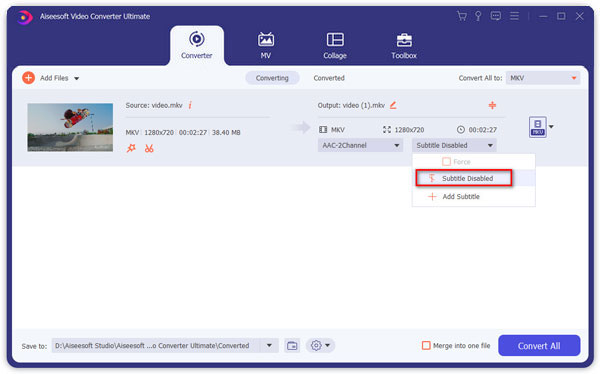600x374 pixels.
Task: Click the source info icon
Action: pyautogui.click(x=190, y=105)
